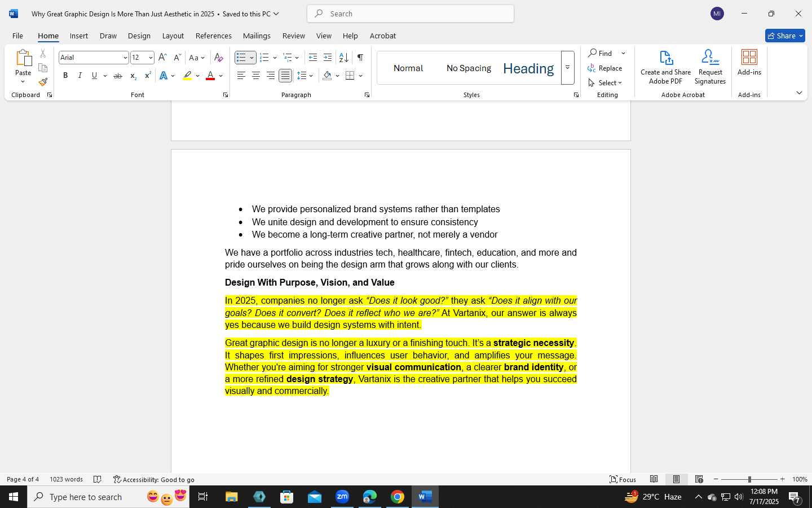Switch to Web Layout view
Image resolution: width=812 pixels, height=508 pixels.
pyautogui.click(x=699, y=479)
